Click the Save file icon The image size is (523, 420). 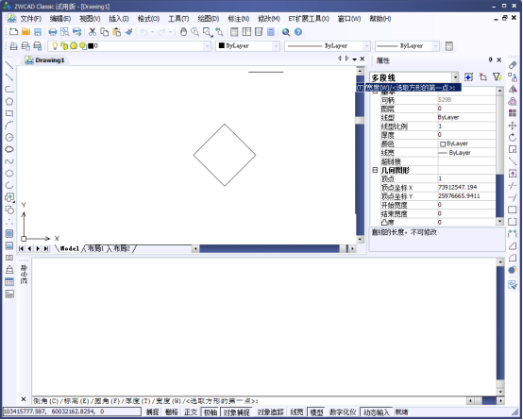point(38,32)
